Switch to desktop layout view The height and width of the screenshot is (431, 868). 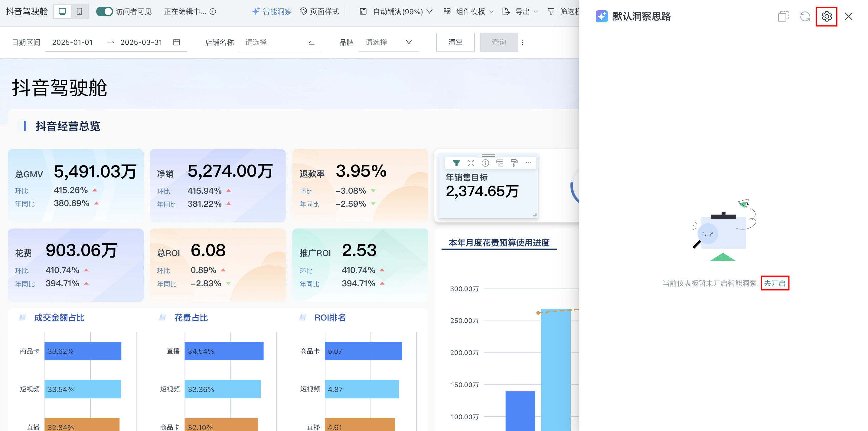pos(62,12)
